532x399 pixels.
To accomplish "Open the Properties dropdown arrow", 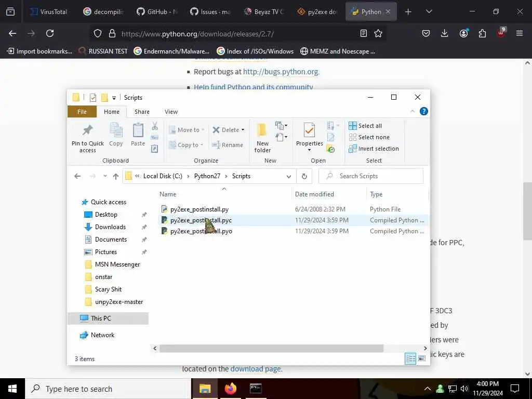I will point(309,150).
